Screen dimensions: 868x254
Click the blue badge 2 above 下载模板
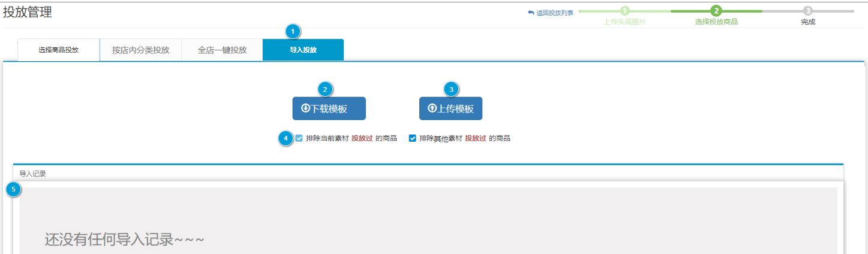325,89
